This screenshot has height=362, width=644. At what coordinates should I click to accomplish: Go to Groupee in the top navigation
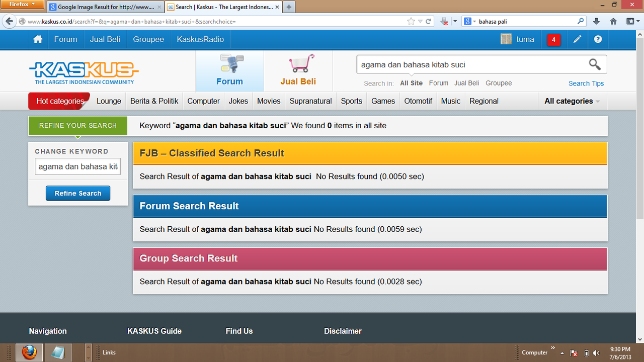pyautogui.click(x=148, y=39)
